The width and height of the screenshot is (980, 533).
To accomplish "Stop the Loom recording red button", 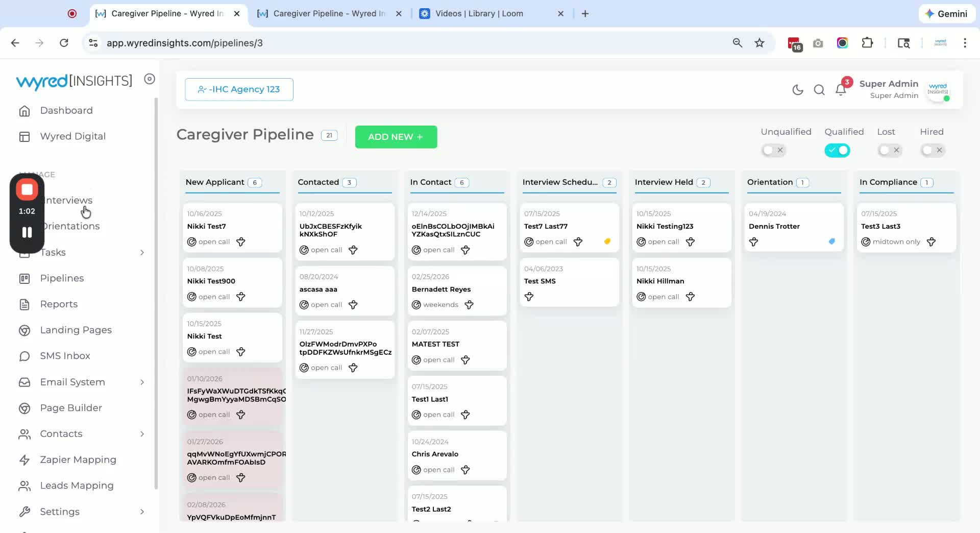I will tap(27, 189).
